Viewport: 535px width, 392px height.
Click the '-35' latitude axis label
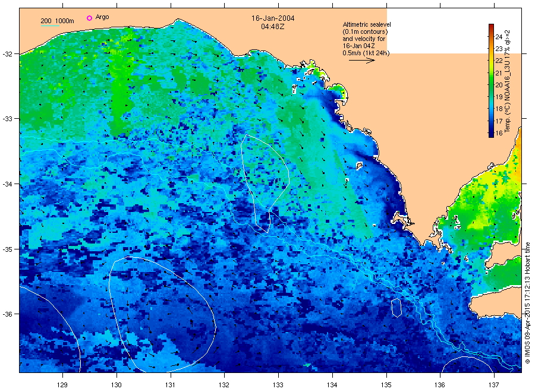[x=8, y=249]
